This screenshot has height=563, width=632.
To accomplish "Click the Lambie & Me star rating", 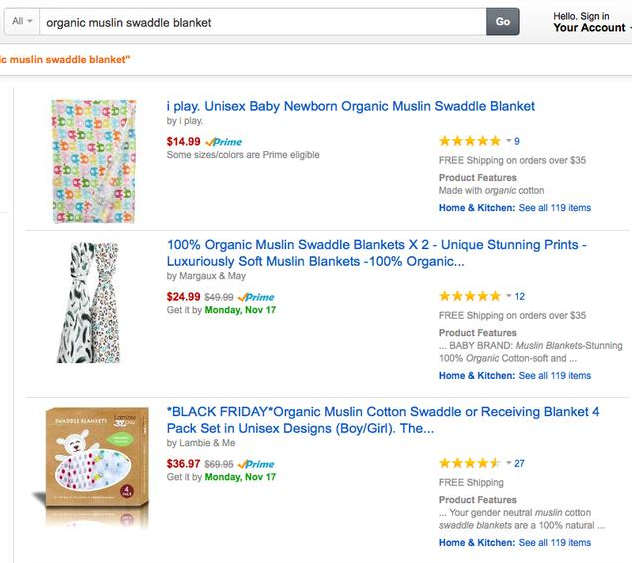I will [469, 463].
